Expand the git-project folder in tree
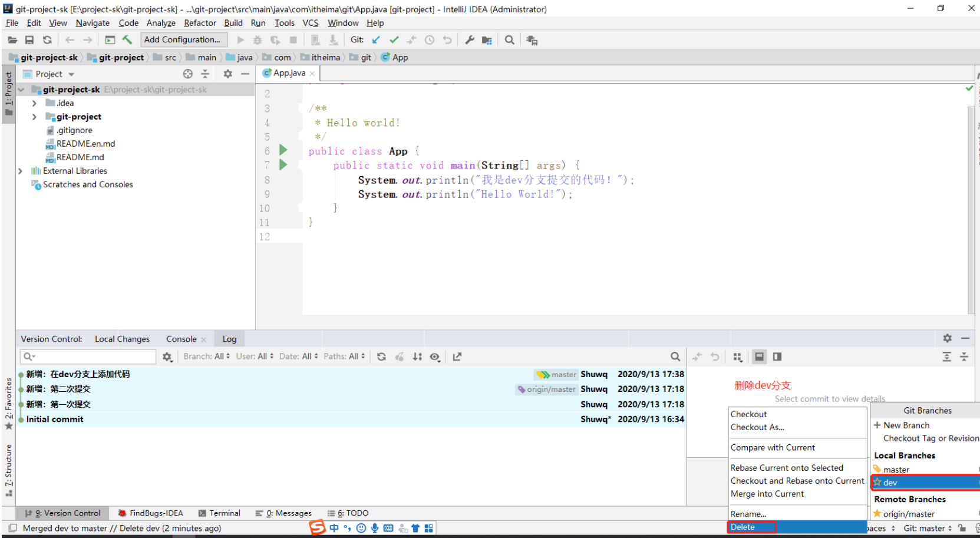The width and height of the screenshot is (980, 538). click(34, 117)
